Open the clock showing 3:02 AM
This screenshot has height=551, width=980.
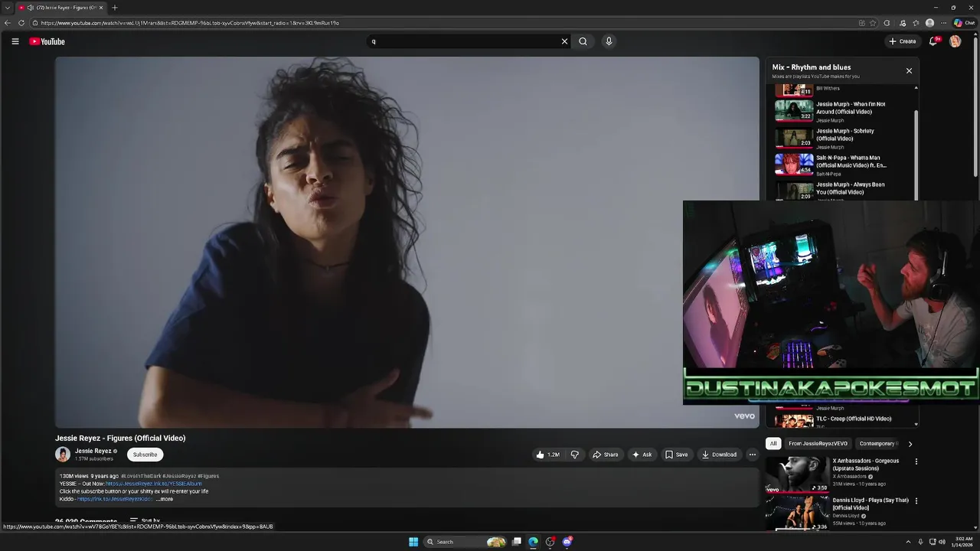point(964,542)
